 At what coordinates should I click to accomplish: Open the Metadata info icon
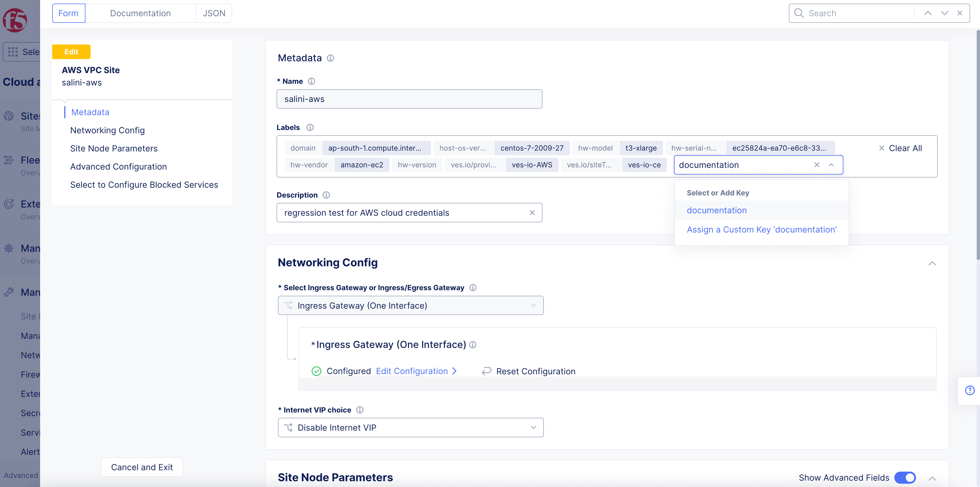[x=330, y=58]
